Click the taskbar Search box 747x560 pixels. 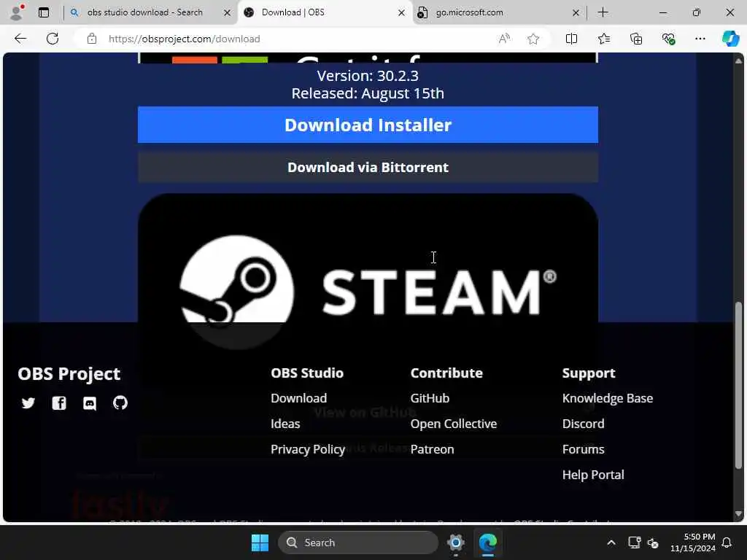pos(358,542)
